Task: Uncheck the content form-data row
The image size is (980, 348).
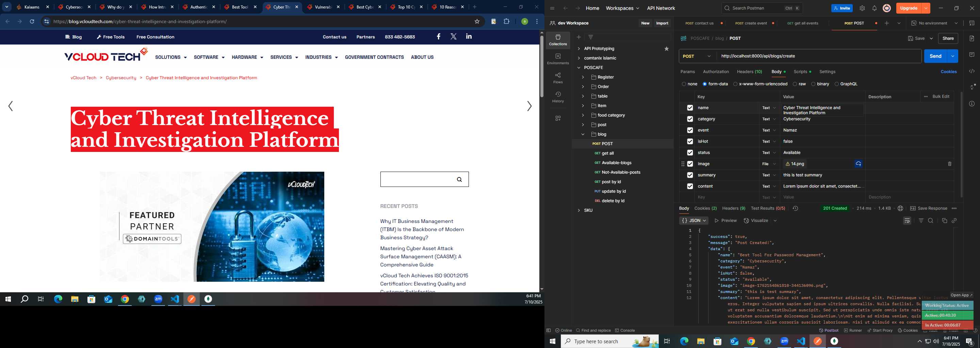Action: coord(690,186)
